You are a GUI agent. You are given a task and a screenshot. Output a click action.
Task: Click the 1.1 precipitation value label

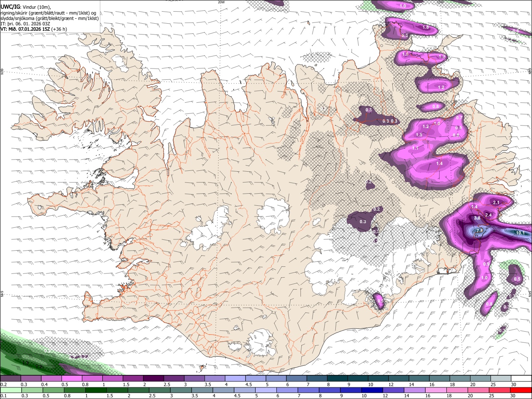[416, 148]
